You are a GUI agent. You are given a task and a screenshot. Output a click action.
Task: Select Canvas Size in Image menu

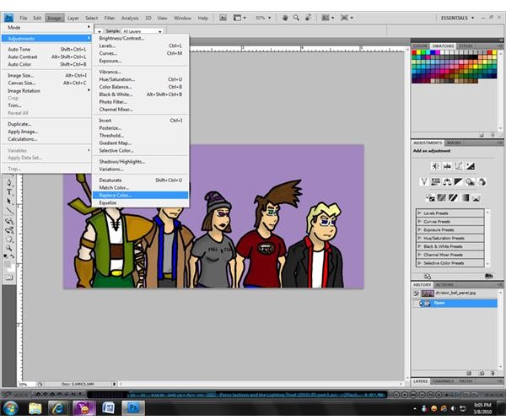click(46, 83)
